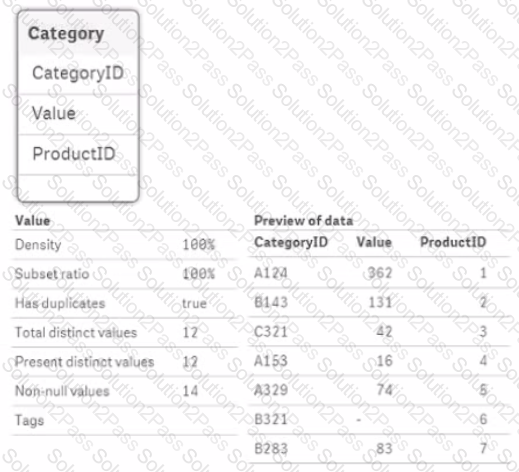
Task: Click the C321 row in preview
Action: click(x=379, y=332)
